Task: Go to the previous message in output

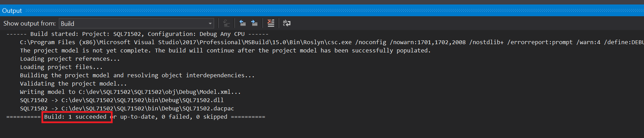Action: tap(243, 23)
